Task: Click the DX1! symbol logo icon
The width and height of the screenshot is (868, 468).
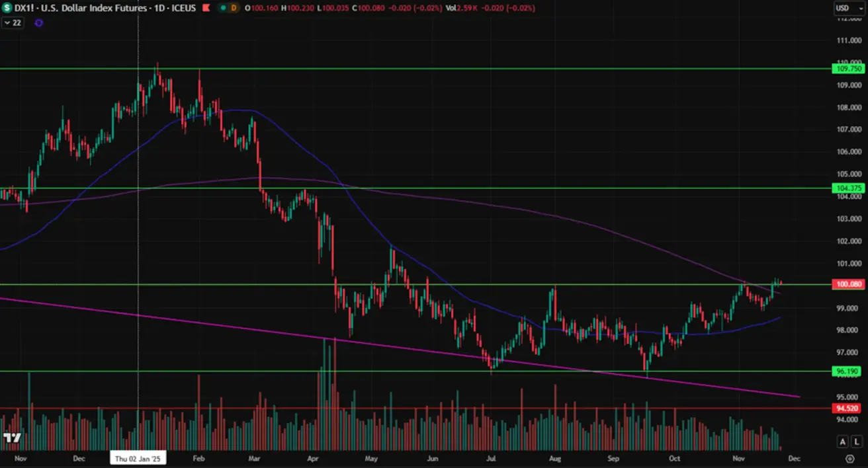Action: pyautogui.click(x=7, y=8)
